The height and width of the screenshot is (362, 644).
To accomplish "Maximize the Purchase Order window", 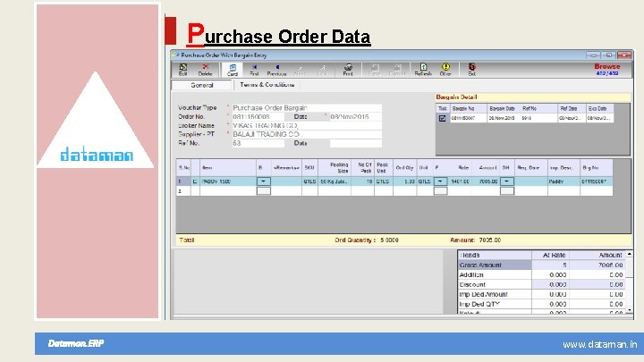I will [609, 55].
